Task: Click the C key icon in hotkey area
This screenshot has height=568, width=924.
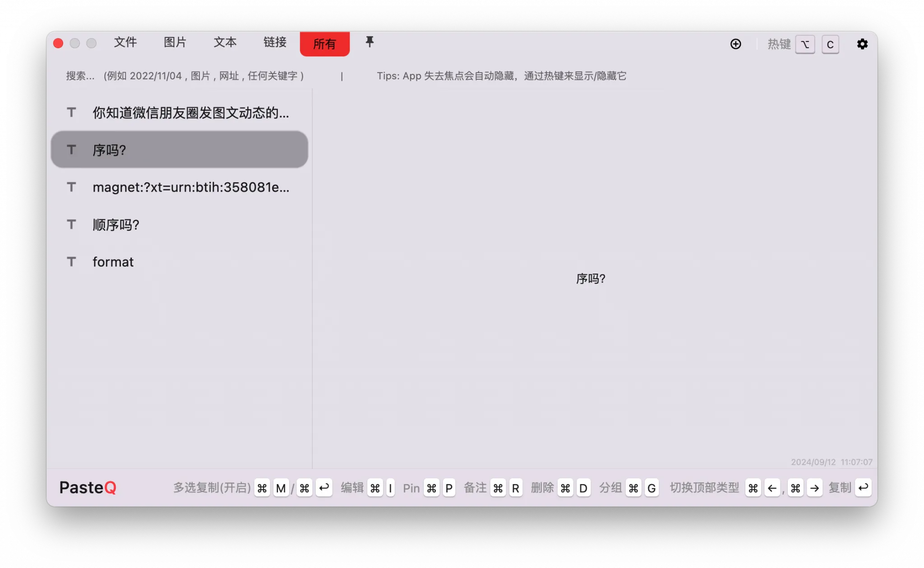Action: tap(830, 44)
